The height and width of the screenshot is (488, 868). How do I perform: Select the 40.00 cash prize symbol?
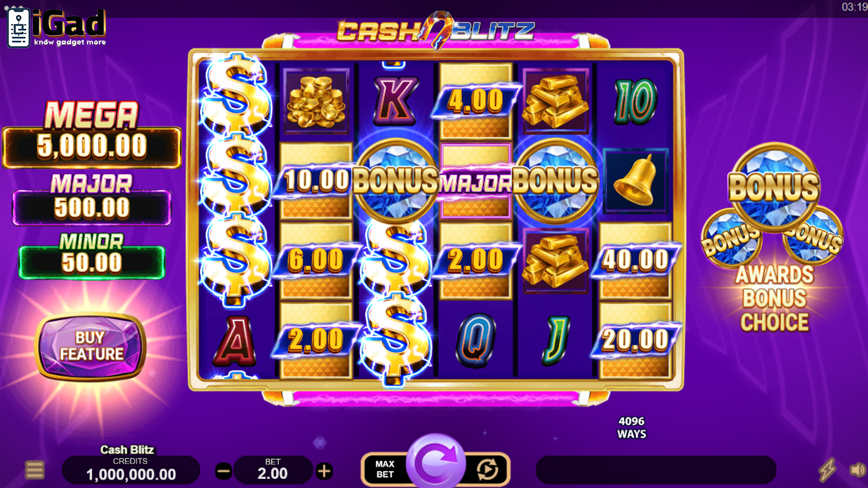point(635,260)
